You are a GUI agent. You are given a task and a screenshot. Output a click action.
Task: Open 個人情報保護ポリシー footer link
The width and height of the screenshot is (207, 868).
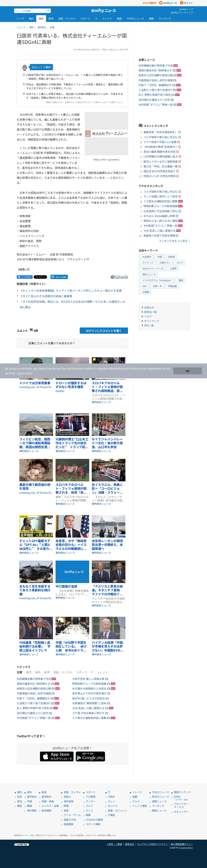(x=182, y=844)
